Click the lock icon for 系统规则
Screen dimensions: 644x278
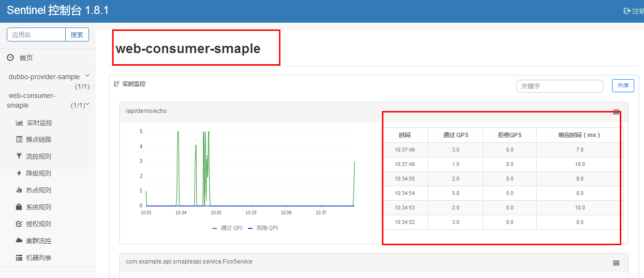[x=19, y=207]
